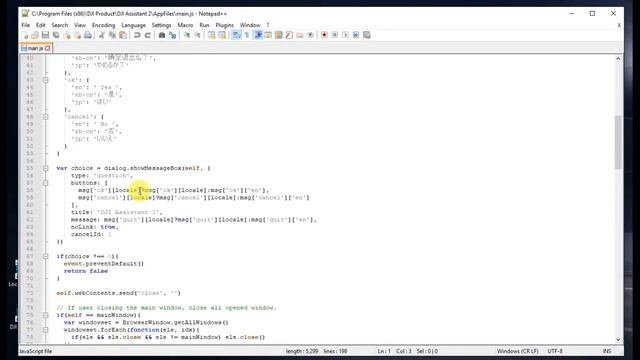Viewport: 640px width, 360px height.
Task: Undo the last edit via toolbar
Action: coord(137,36)
